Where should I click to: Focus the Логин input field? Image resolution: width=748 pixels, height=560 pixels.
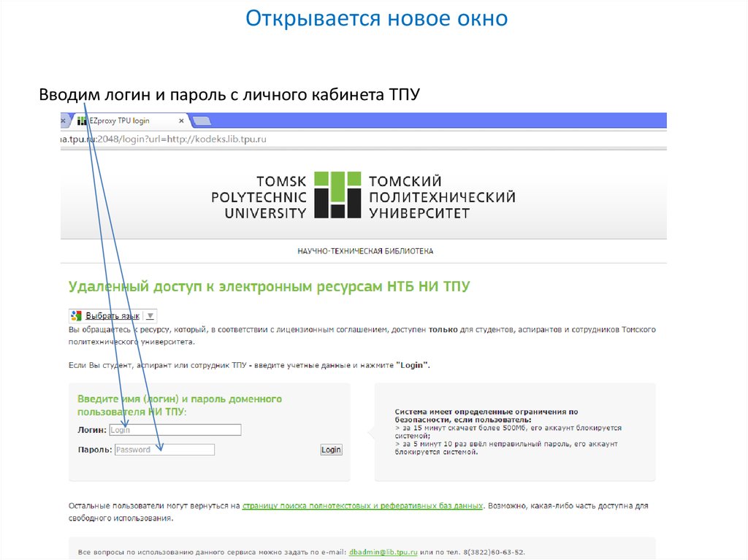pyautogui.click(x=175, y=430)
